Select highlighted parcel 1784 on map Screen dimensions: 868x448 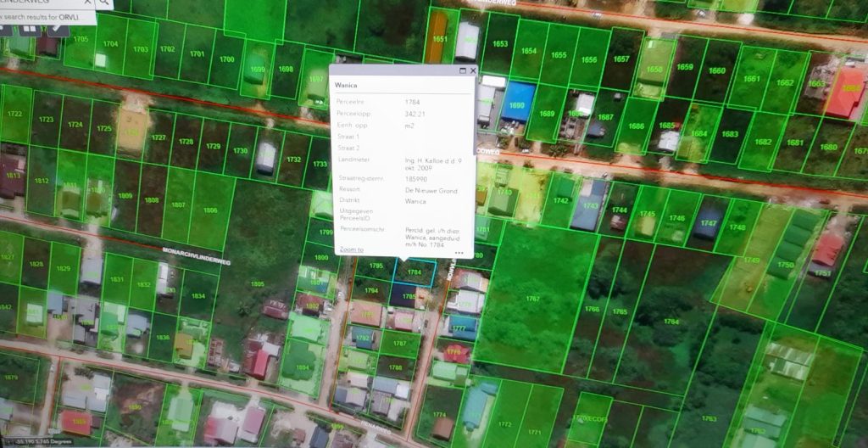tap(415, 273)
